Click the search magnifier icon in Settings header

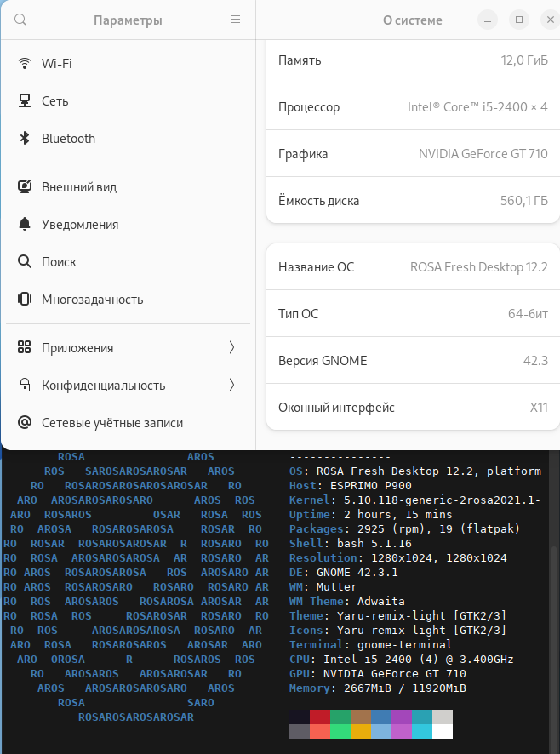point(20,20)
